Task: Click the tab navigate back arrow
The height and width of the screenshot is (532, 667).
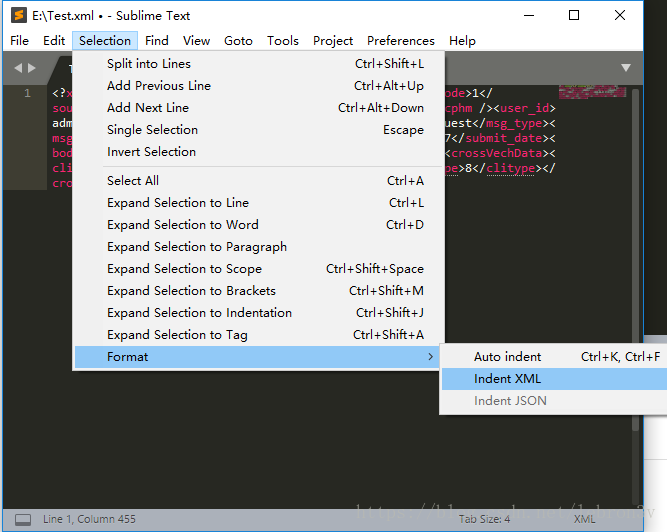Action: click(x=18, y=68)
